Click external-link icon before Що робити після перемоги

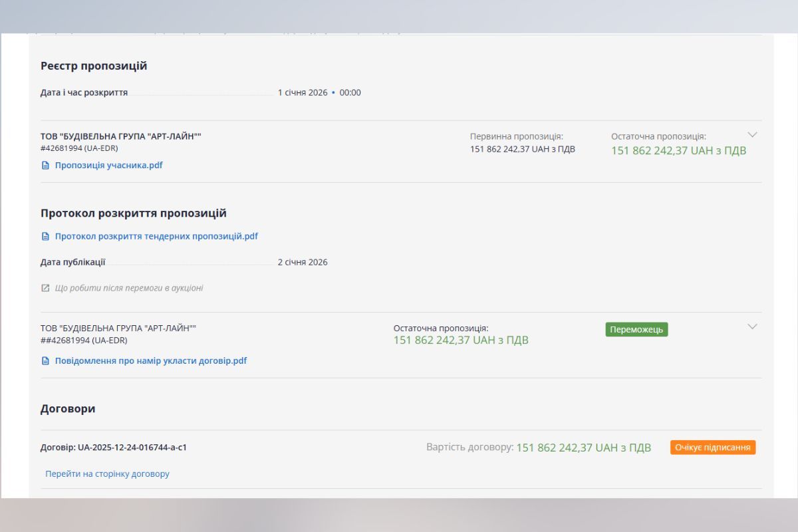45,288
